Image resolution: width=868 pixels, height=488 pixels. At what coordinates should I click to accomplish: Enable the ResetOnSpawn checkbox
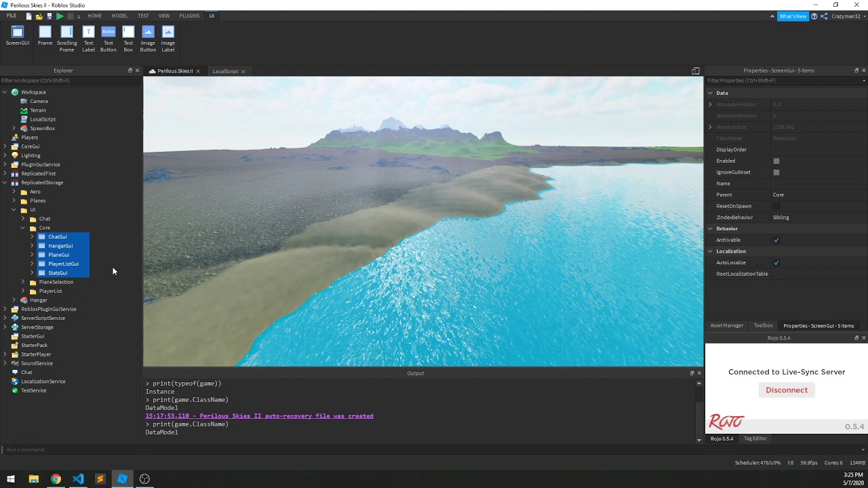[x=776, y=206]
